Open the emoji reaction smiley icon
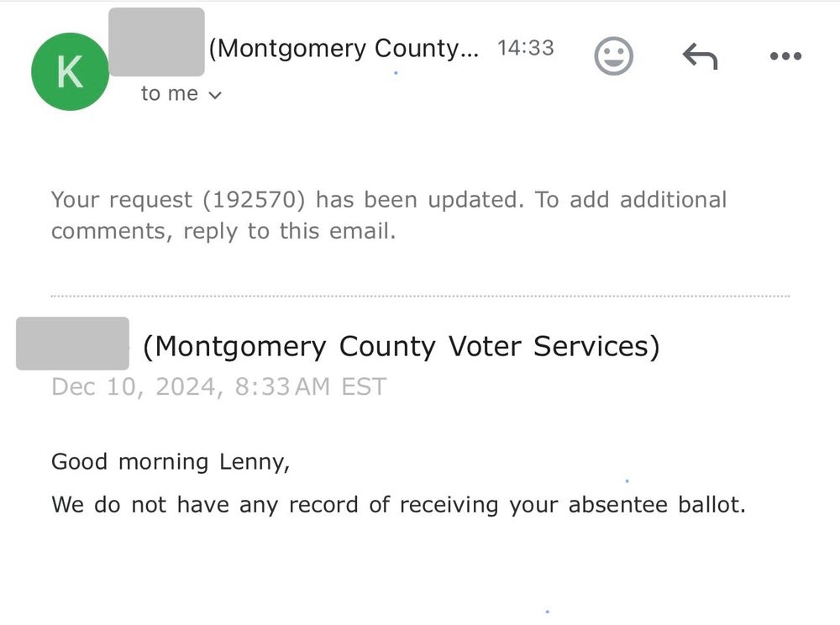This screenshot has width=840, height=625. pos(613,55)
